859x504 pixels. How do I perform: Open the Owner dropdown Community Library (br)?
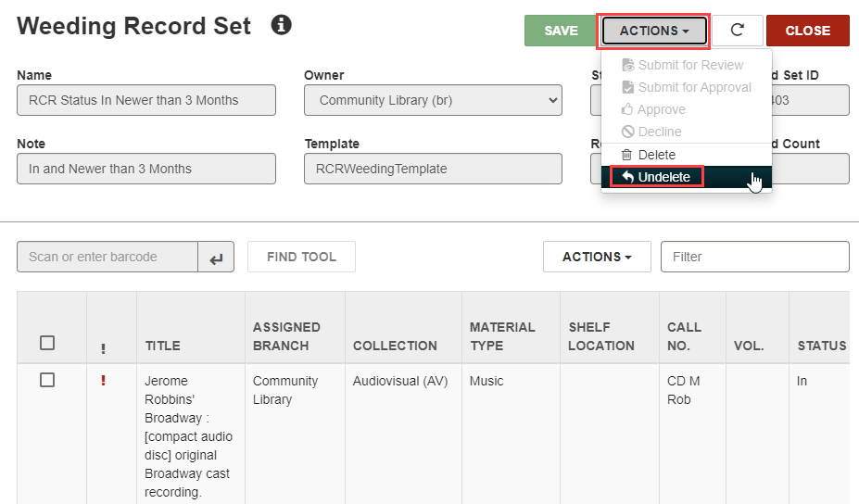[433, 100]
